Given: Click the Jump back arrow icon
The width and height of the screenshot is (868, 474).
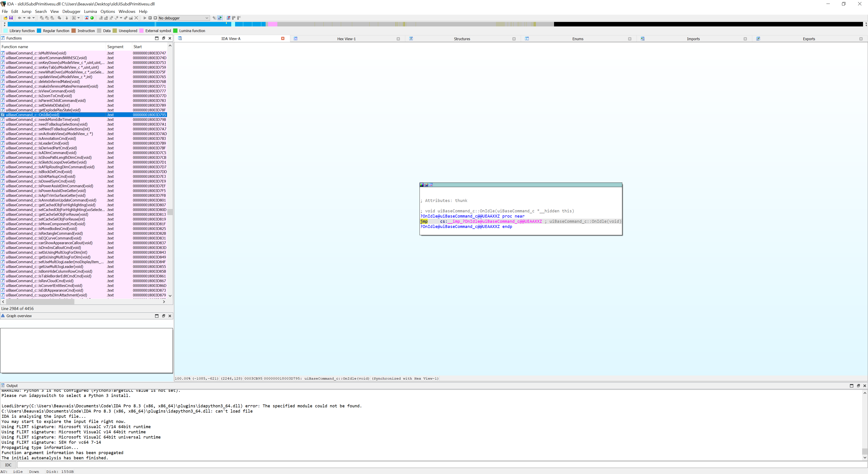Looking at the screenshot, I should (x=19, y=18).
